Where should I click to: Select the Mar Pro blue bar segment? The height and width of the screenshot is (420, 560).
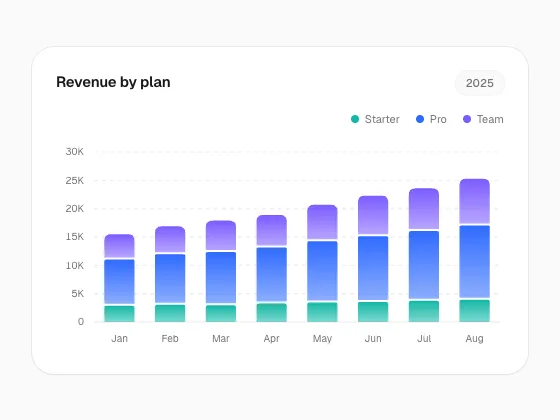tap(221, 278)
